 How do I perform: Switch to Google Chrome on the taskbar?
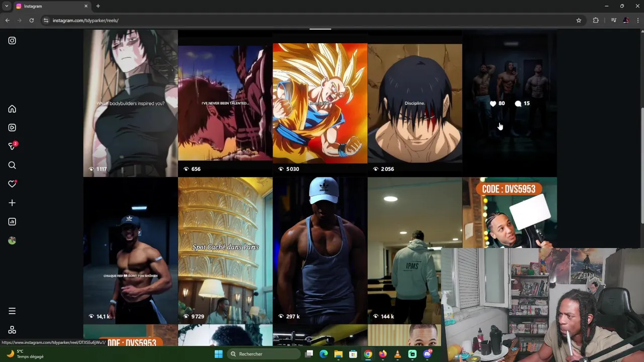coord(368,354)
